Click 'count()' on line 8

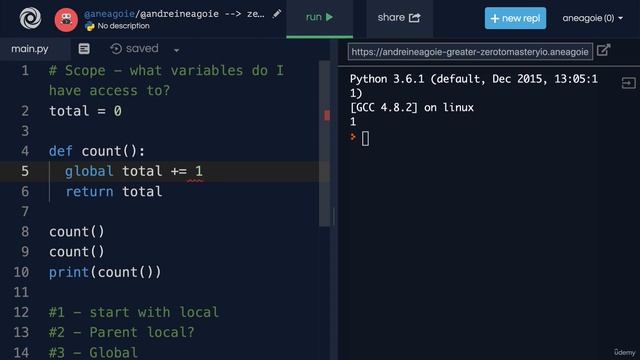(77, 232)
